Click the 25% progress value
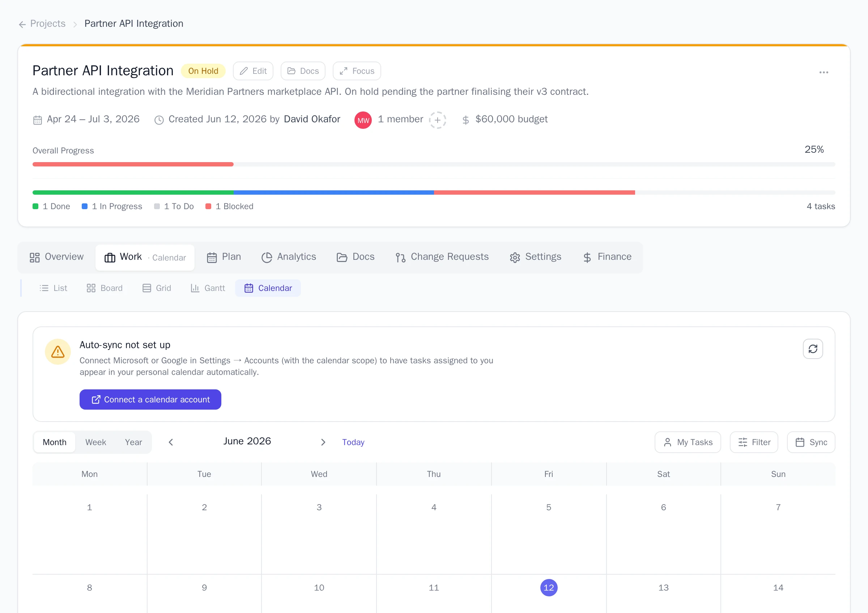This screenshot has width=868, height=613. [814, 149]
